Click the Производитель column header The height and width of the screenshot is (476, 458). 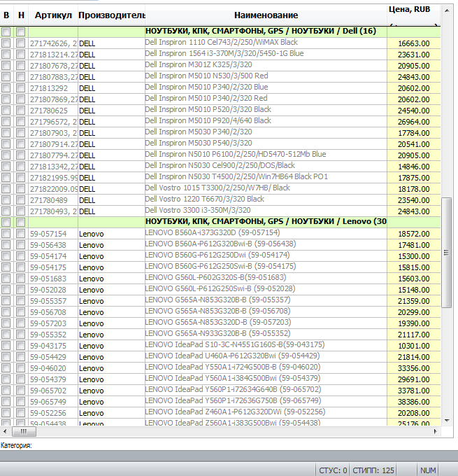click(111, 15)
